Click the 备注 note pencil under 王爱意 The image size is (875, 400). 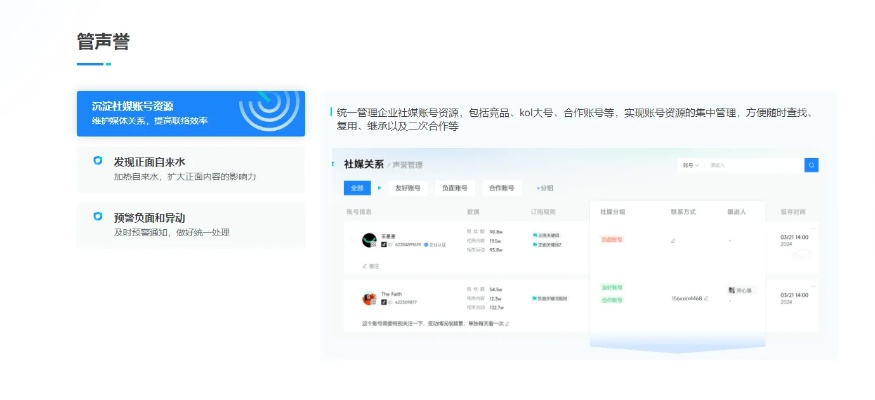(367, 266)
